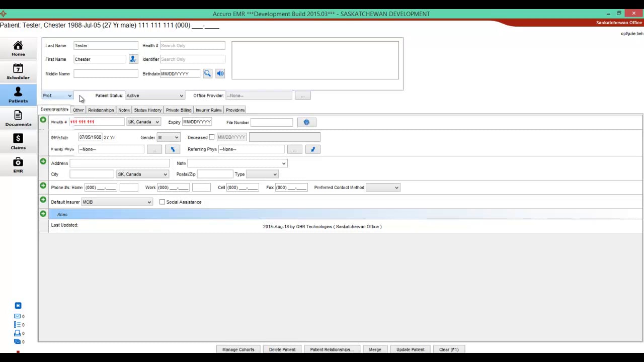The image size is (644, 362).
Task: Click into the Middle Name field
Action: click(x=106, y=74)
